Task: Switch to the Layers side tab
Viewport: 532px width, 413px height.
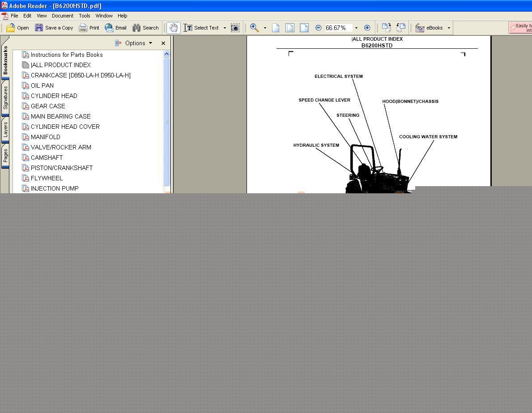Action: coord(5,130)
